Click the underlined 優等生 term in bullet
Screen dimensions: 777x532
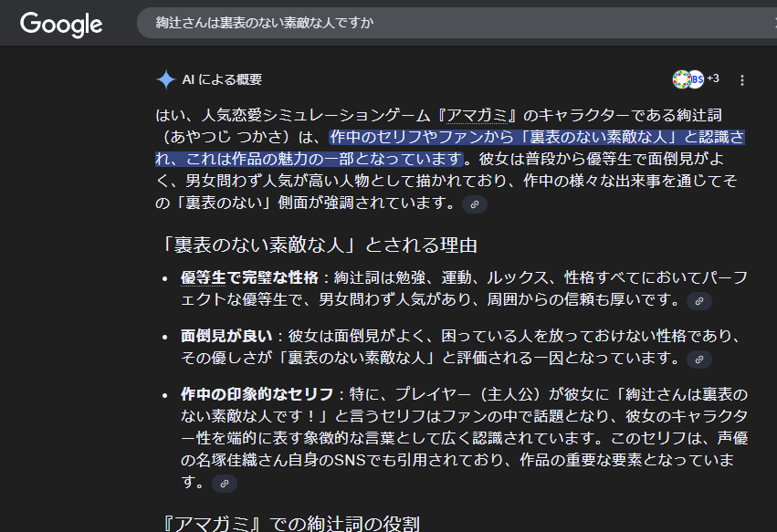coord(204,277)
